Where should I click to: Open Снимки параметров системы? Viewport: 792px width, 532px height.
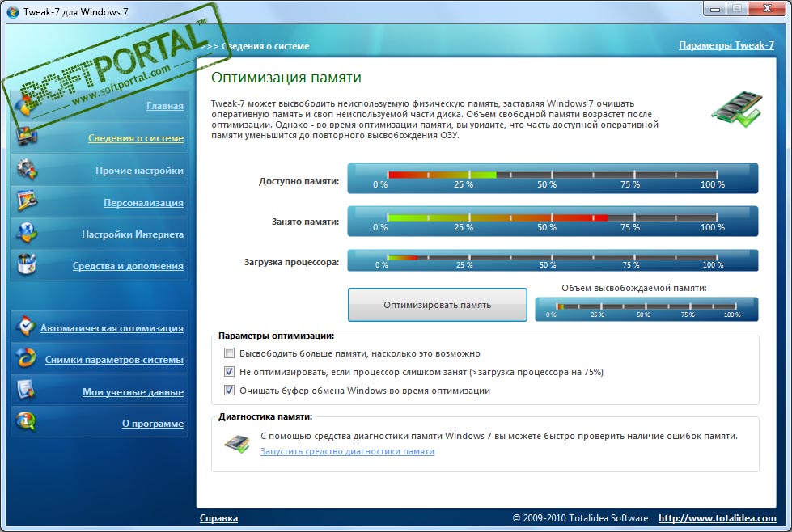114,360
